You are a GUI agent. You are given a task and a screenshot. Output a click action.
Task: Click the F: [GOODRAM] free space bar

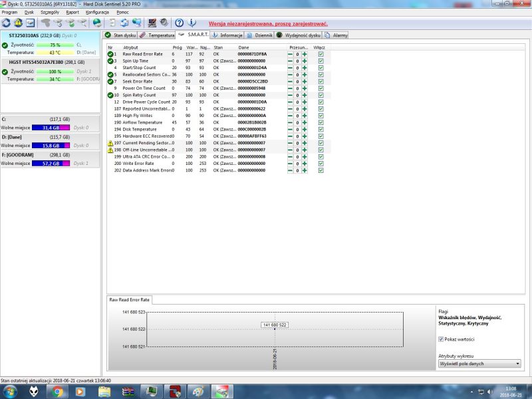click(x=51, y=163)
